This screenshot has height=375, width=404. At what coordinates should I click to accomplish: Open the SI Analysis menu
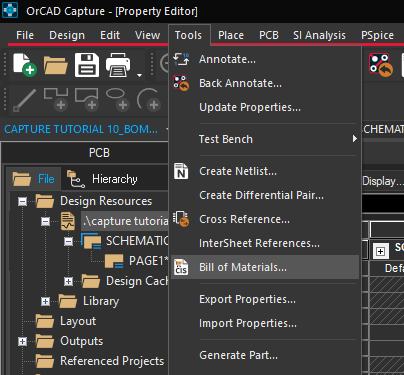click(x=319, y=35)
